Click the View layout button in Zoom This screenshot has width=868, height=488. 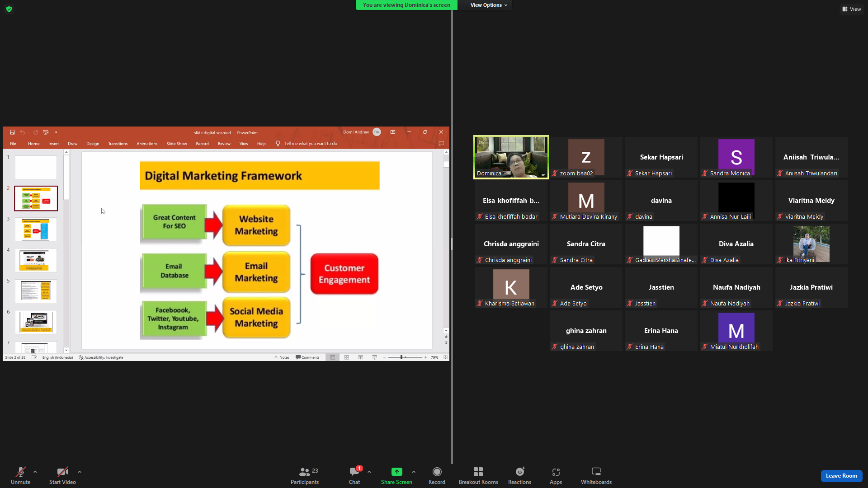pos(852,9)
